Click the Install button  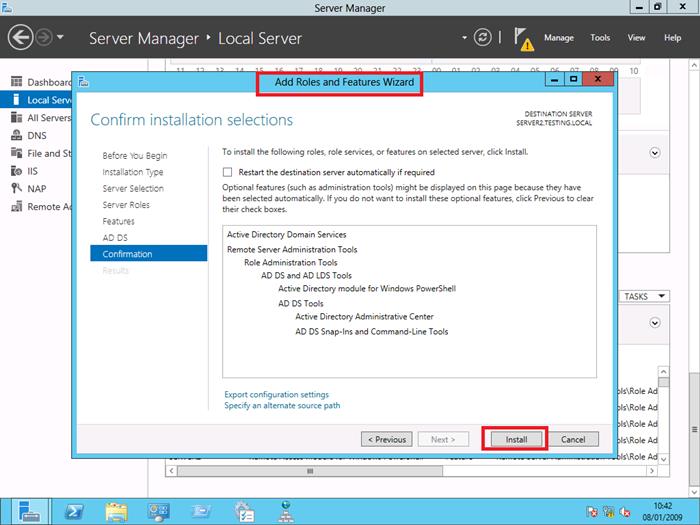tap(517, 439)
